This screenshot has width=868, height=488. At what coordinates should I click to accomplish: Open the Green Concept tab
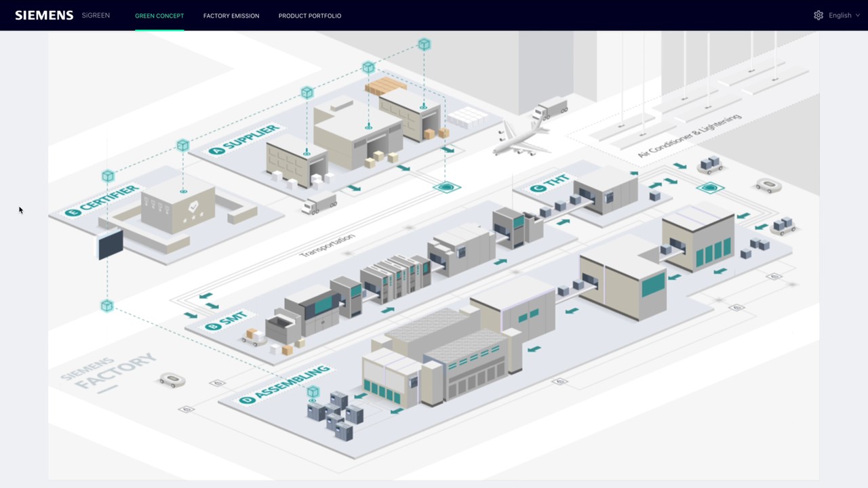(x=159, y=16)
